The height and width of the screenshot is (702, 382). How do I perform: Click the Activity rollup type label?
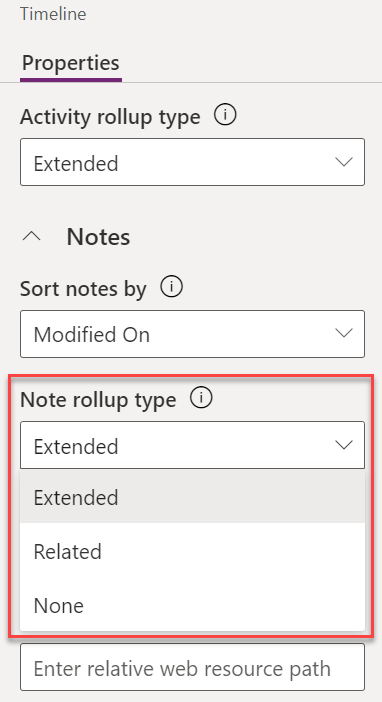click(x=110, y=117)
